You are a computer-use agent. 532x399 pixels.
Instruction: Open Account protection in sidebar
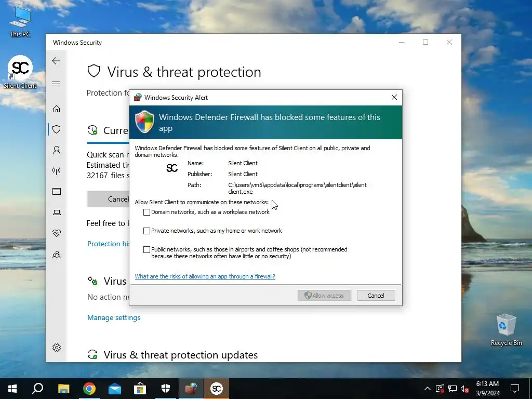56,150
